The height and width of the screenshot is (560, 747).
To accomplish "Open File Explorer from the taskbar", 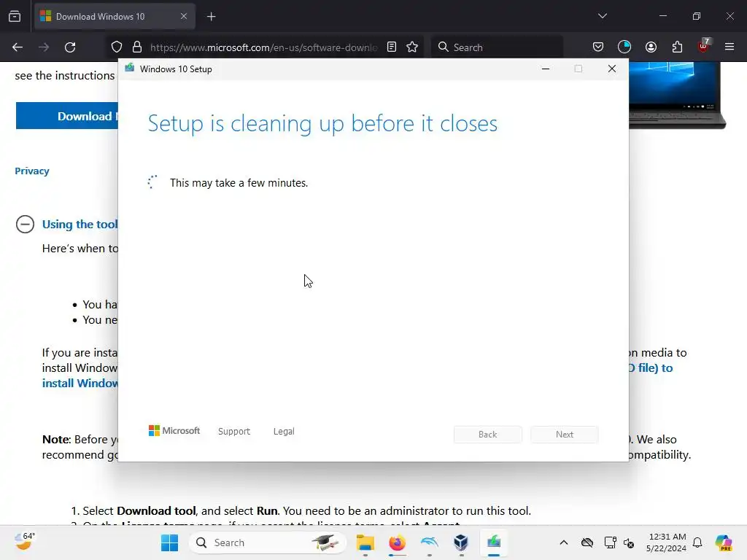I will 365,542.
